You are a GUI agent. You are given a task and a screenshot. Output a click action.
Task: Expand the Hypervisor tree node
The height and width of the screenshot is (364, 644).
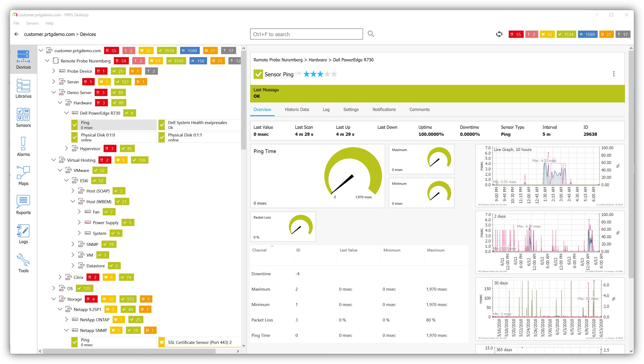[66, 149]
